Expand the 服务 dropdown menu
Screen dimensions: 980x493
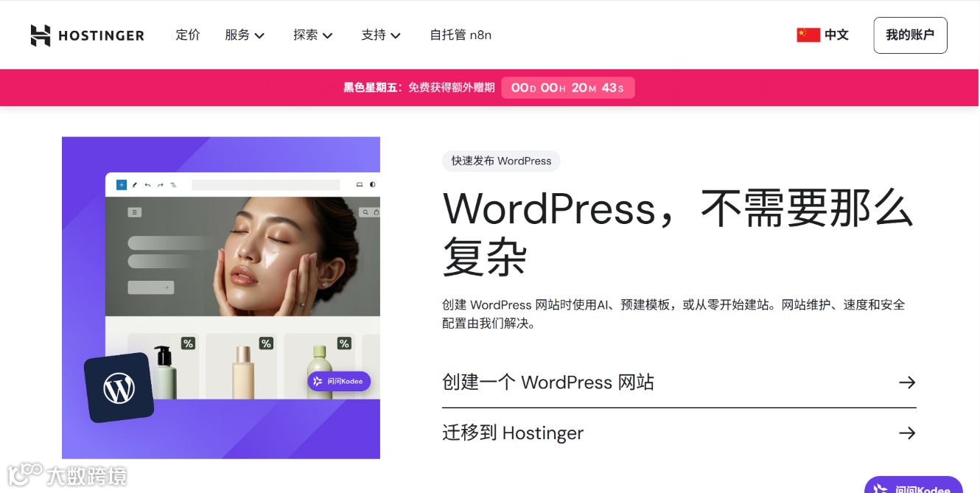[245, 35]
